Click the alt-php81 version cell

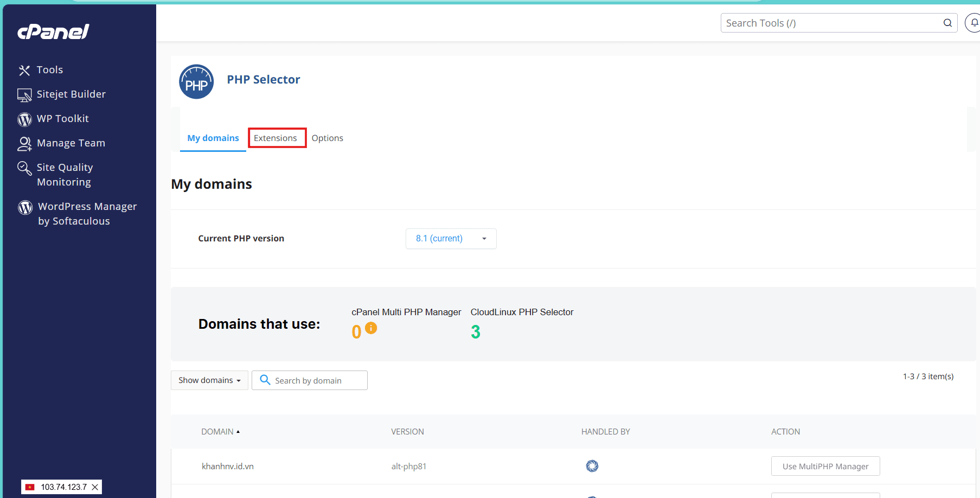[409, 467]
